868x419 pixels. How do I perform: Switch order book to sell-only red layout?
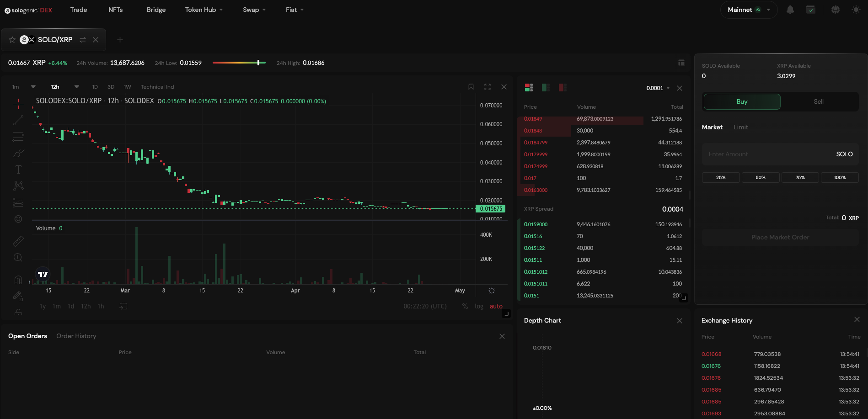(563, 87)
